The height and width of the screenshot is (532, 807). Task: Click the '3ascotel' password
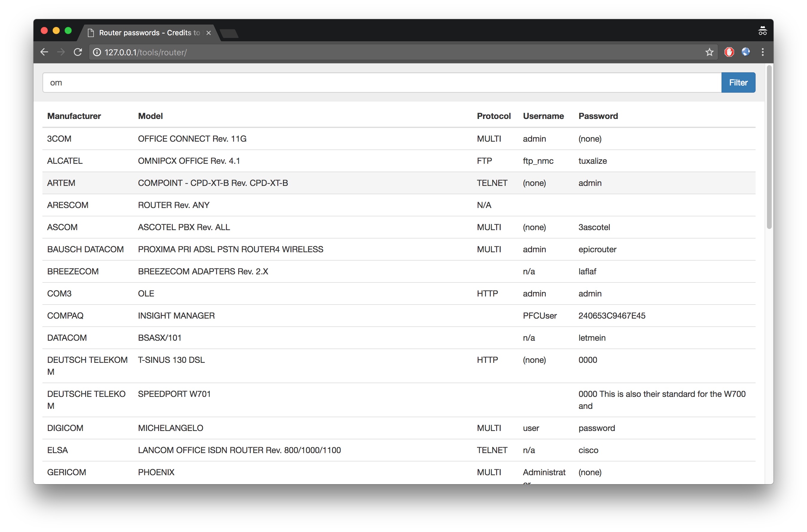pos(594,227)
